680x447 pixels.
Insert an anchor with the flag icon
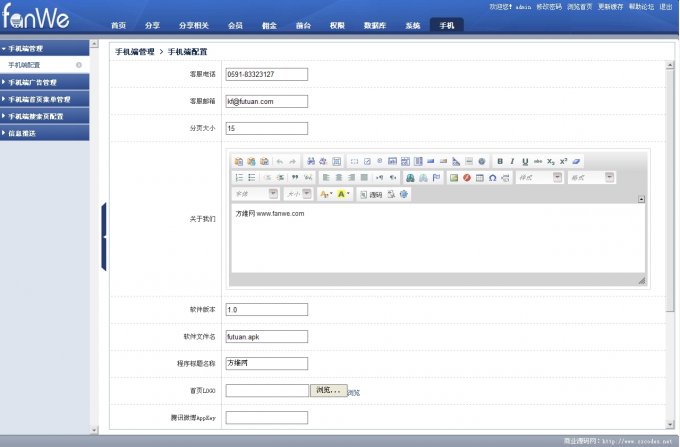(x=436, y=177)
